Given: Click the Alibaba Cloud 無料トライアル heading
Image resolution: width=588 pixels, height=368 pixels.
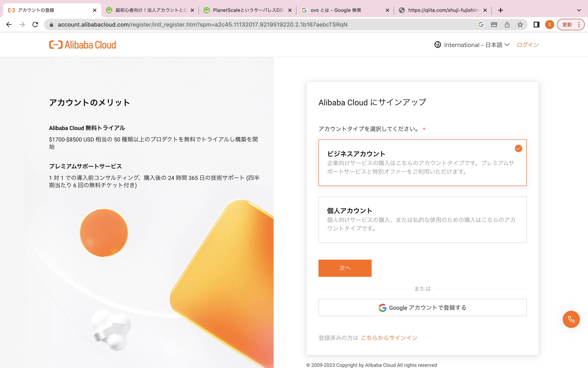Looking at the screenshot, I should pyautogui.click(x=87, y=128).
